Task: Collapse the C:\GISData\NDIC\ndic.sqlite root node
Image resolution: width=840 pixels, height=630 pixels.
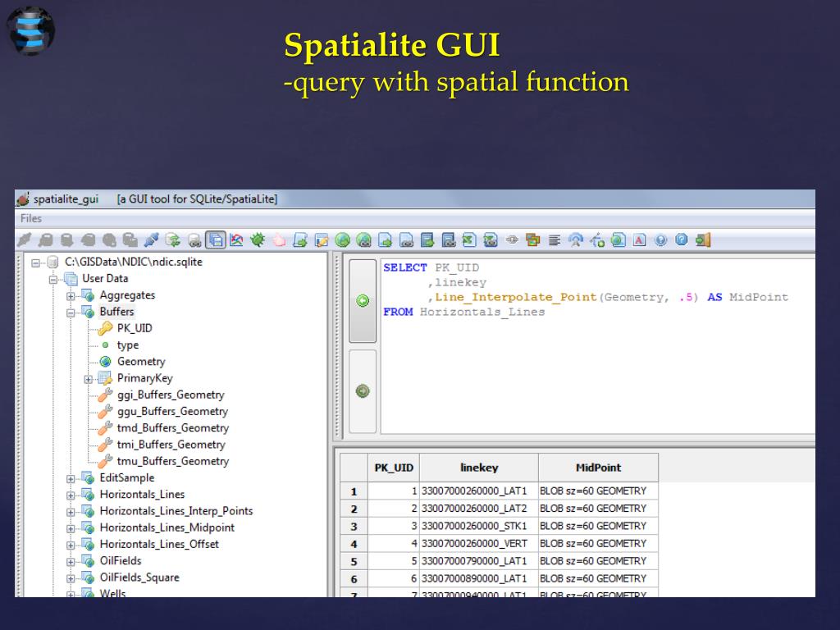Action: pyautogui.click(x=36, y=262)
